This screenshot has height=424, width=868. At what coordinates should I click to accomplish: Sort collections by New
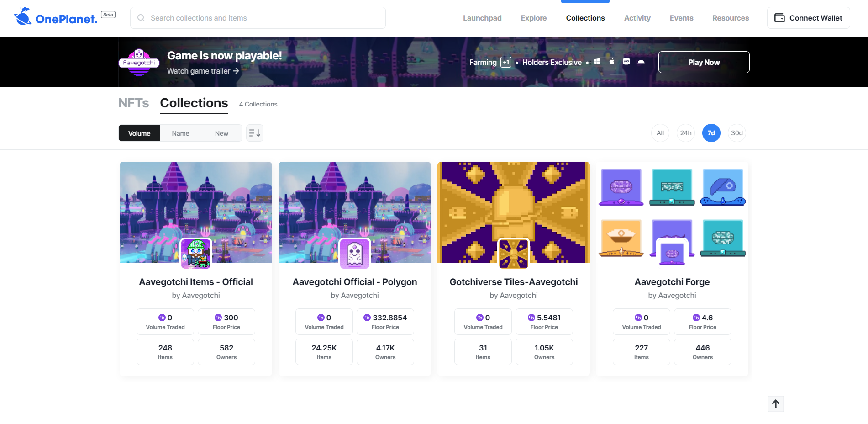[221, 133]
